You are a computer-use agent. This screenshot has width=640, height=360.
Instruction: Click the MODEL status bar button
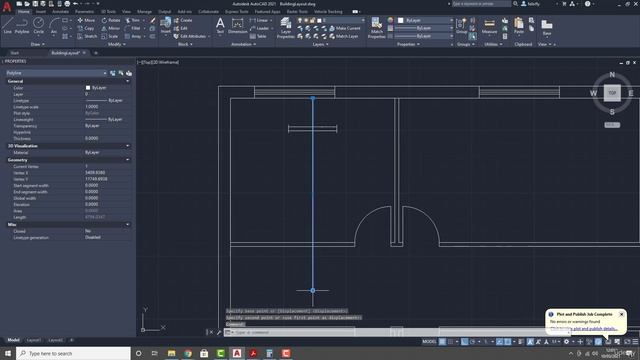429,342
